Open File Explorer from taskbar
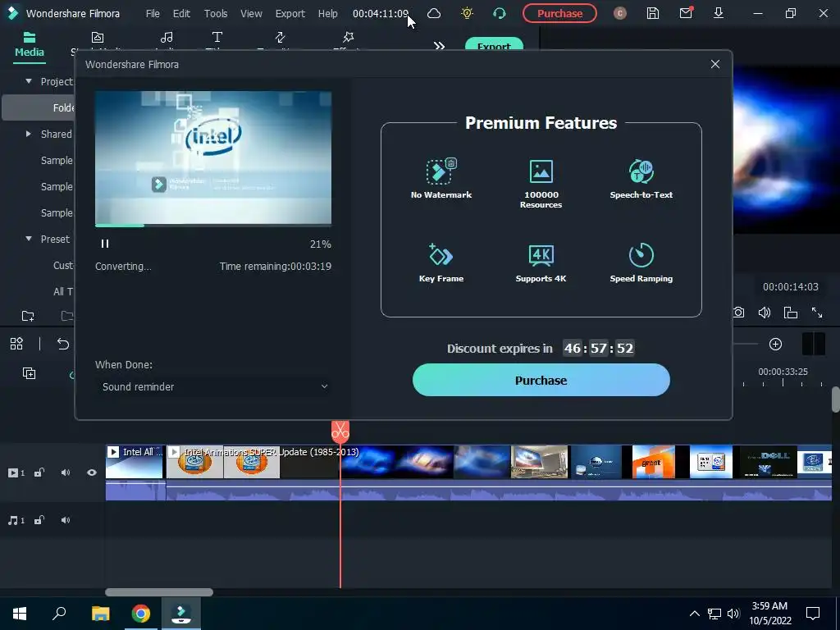The image size is (840, 630). click(x=100, y=614)
